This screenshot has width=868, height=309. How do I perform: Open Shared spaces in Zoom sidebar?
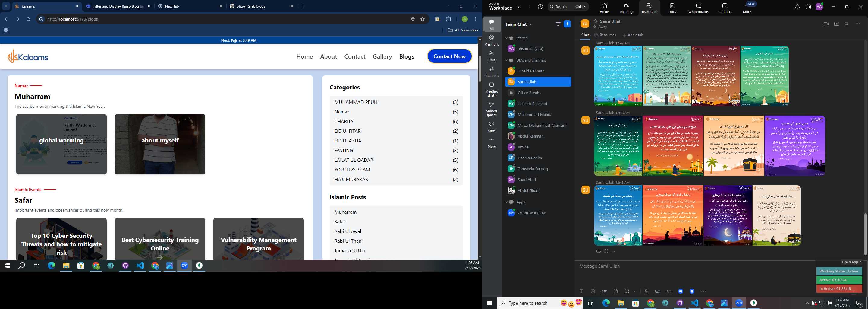tap(492, 109)
